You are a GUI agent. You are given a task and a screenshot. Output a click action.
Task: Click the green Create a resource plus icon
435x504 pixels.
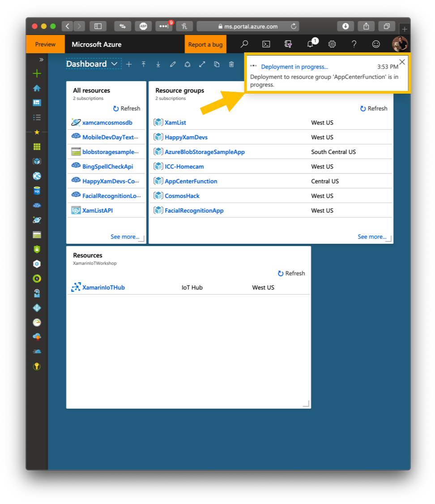point(37,73)
